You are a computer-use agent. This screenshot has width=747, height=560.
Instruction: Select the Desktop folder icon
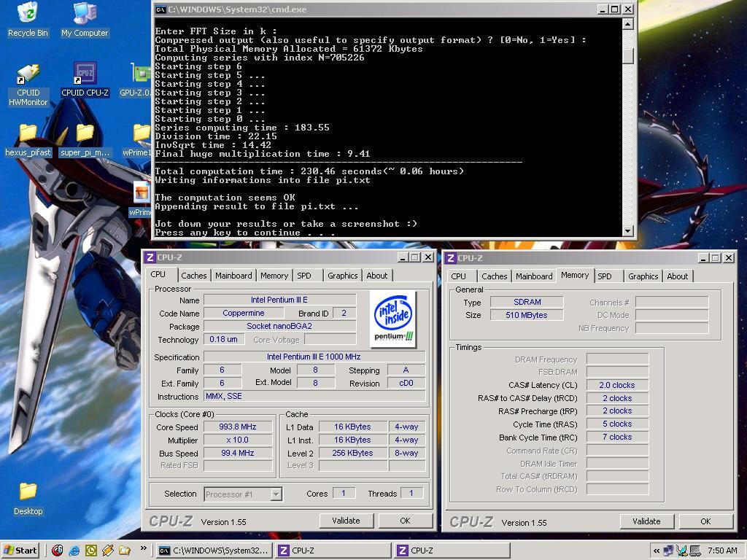pyautogui.click(x=28, y=491)
